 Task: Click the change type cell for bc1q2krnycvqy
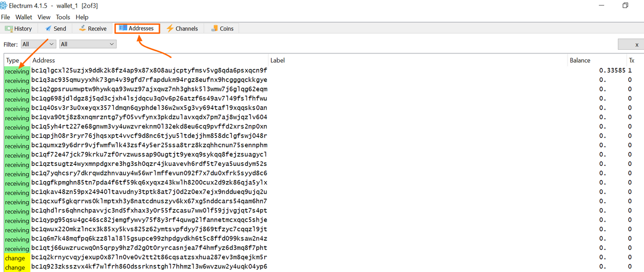(x=17, y=258)
